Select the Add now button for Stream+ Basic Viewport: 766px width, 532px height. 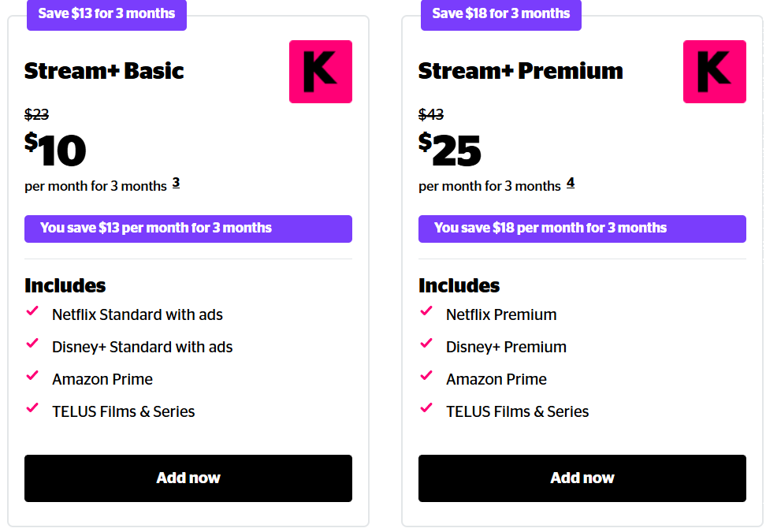click(188, 478)
